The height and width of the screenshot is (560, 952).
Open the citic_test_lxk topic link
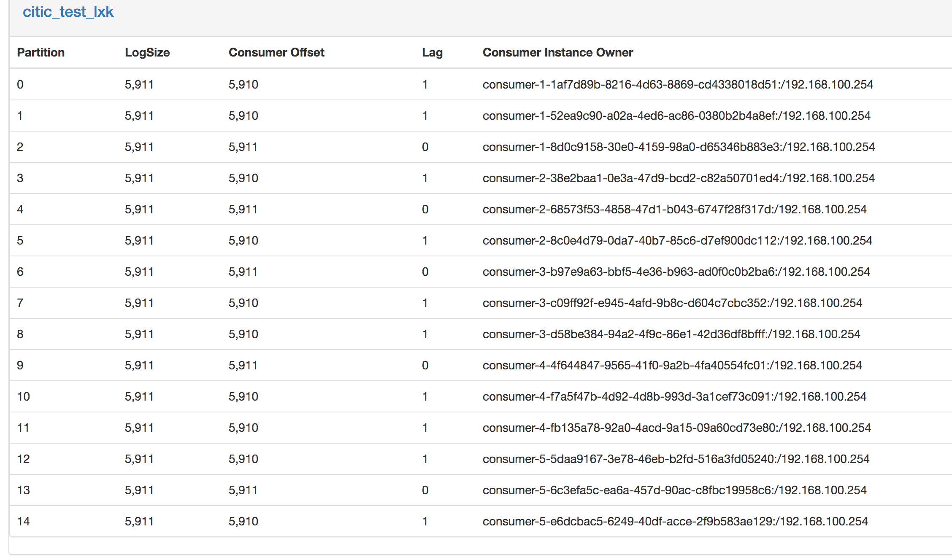68,12
